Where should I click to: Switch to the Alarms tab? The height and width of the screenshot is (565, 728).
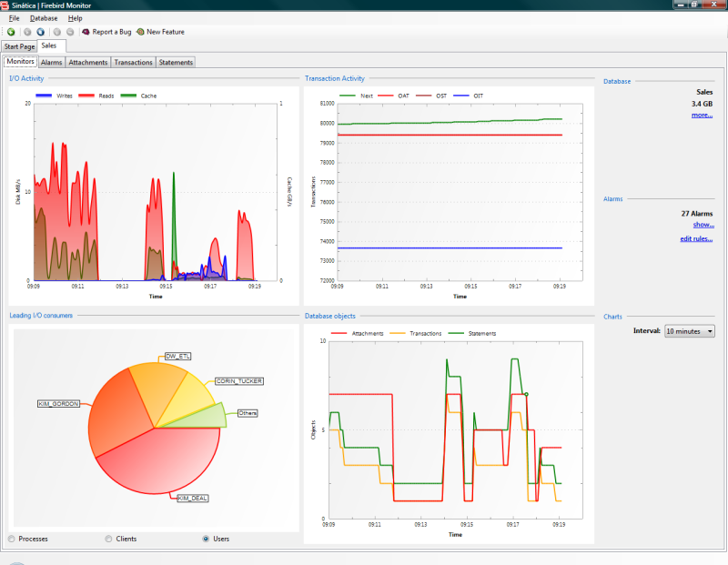51,62
